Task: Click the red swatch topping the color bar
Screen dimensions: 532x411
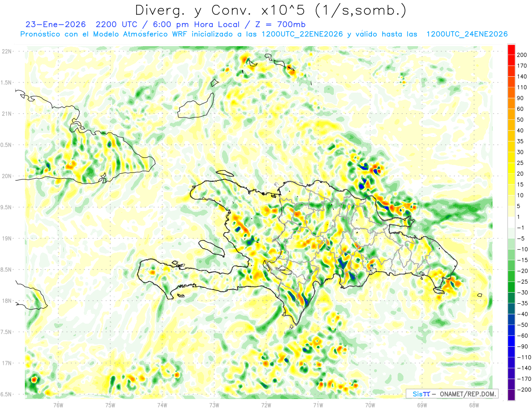Action: [x=511, y=50]
